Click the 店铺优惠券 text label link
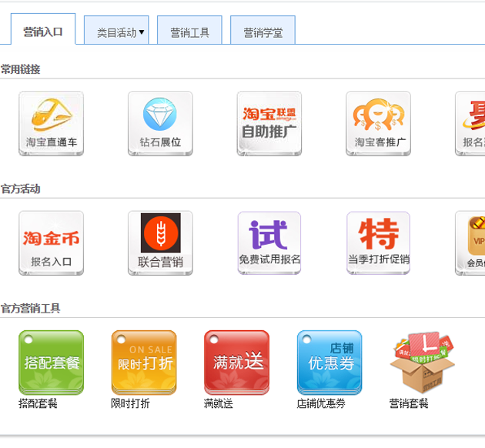 click(321, 403)
